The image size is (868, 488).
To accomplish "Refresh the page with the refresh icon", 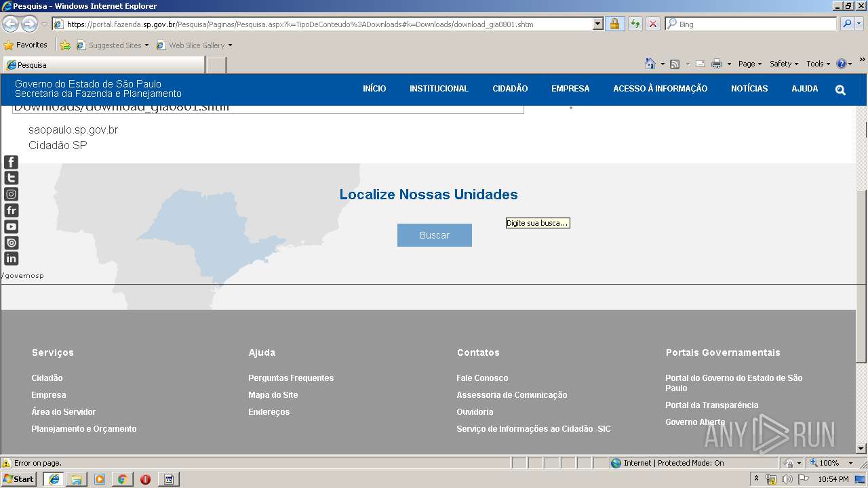I will (x=635, y=24).
